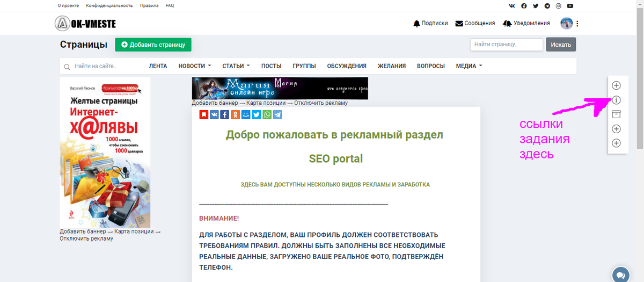Open the Правила link
This screenshot has height=282, width=644.
coord(149,6)
